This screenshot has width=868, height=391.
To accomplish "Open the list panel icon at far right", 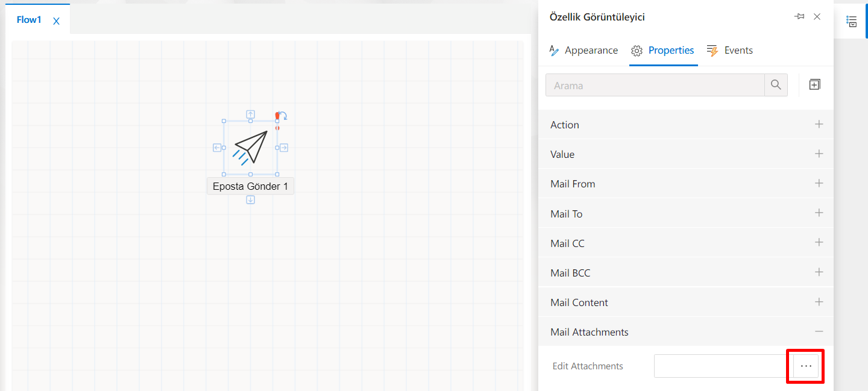I will point(852,21).
